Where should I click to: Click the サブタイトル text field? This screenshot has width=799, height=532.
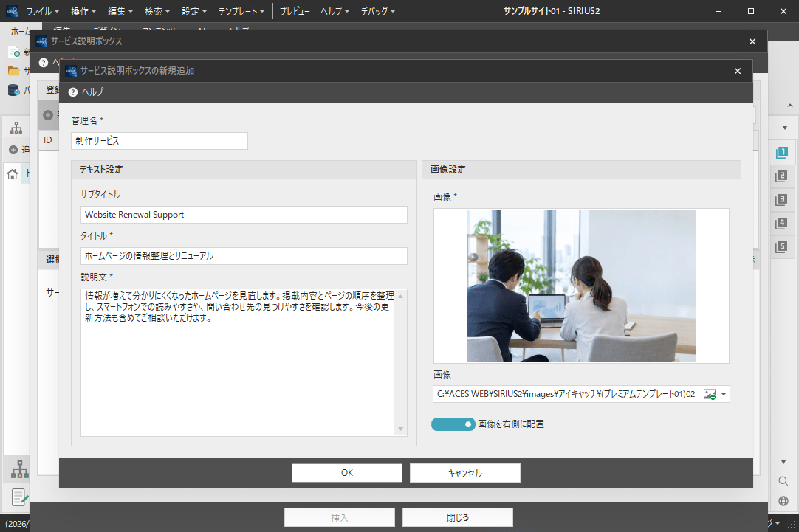[244, 215]
